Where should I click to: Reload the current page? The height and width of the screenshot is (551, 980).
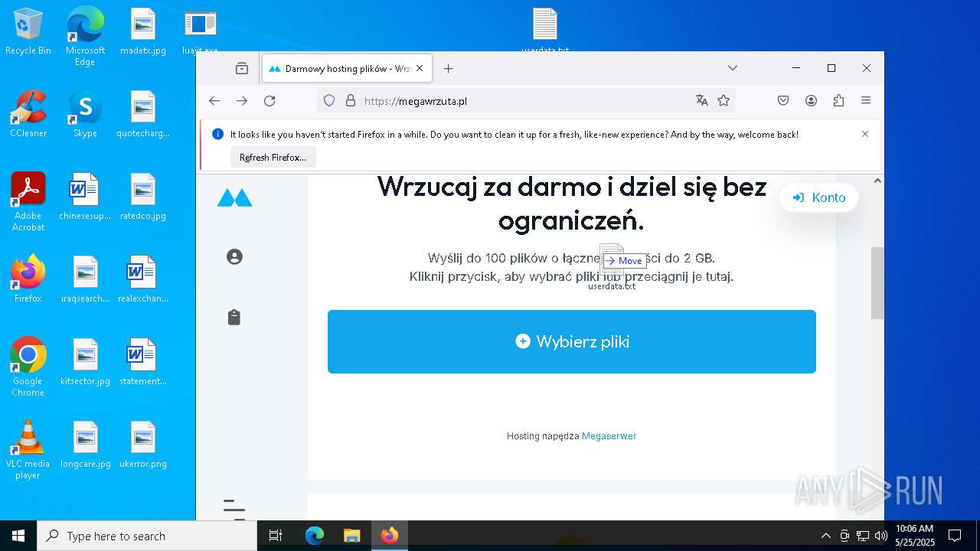(x=269, y=100)
